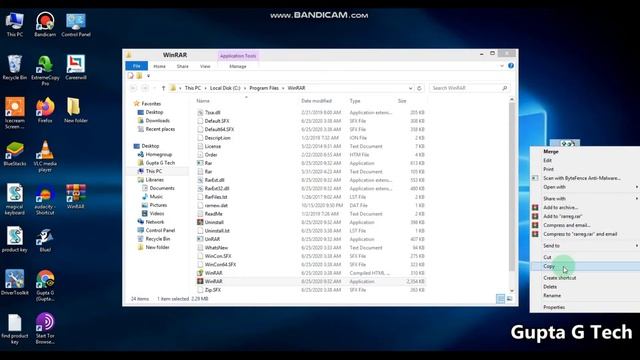Click the Search WinRAR input field
640x360 pixels.
[465, 88]
